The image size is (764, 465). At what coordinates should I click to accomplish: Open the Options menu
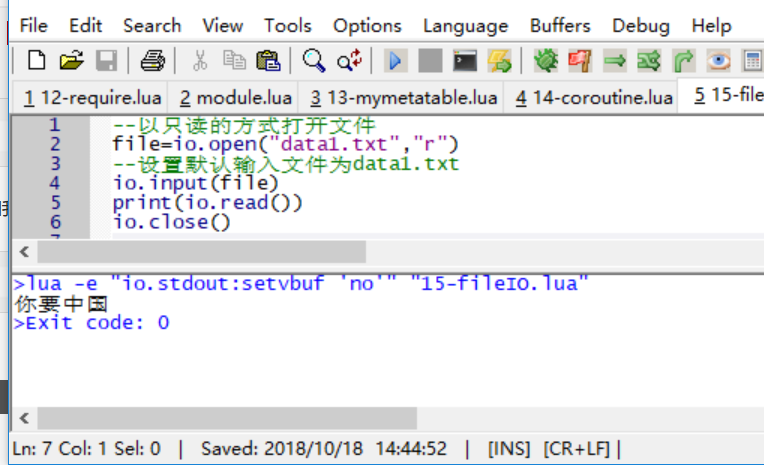(367, 25)
